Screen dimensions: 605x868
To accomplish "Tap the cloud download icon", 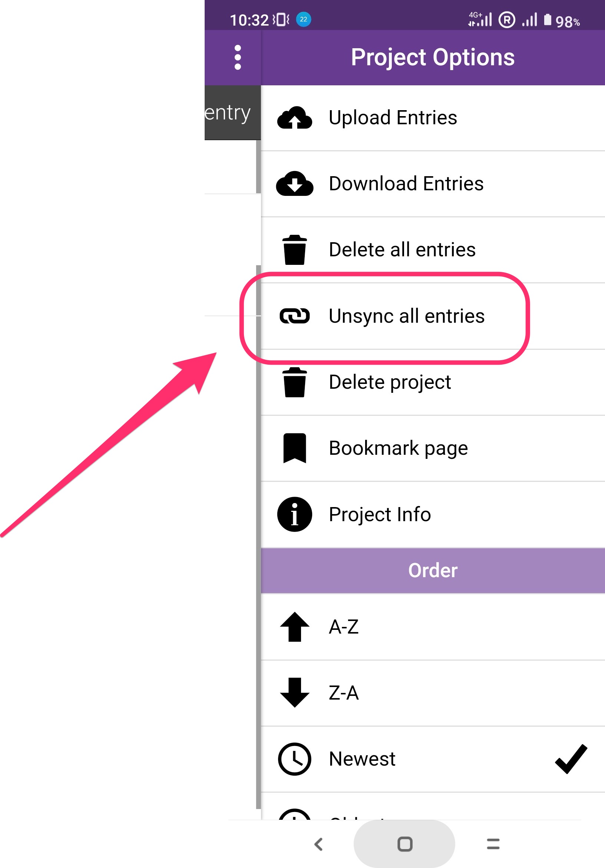I will 294,184.
